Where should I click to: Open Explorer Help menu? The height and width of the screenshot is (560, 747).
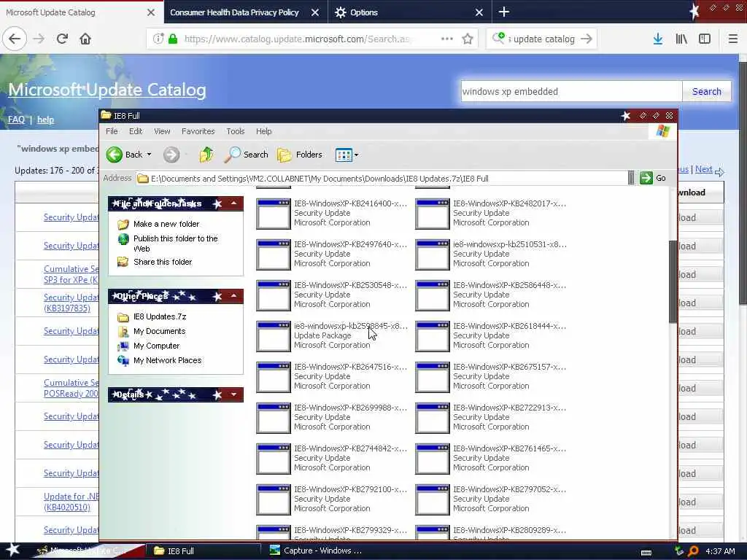click(263, 131)
